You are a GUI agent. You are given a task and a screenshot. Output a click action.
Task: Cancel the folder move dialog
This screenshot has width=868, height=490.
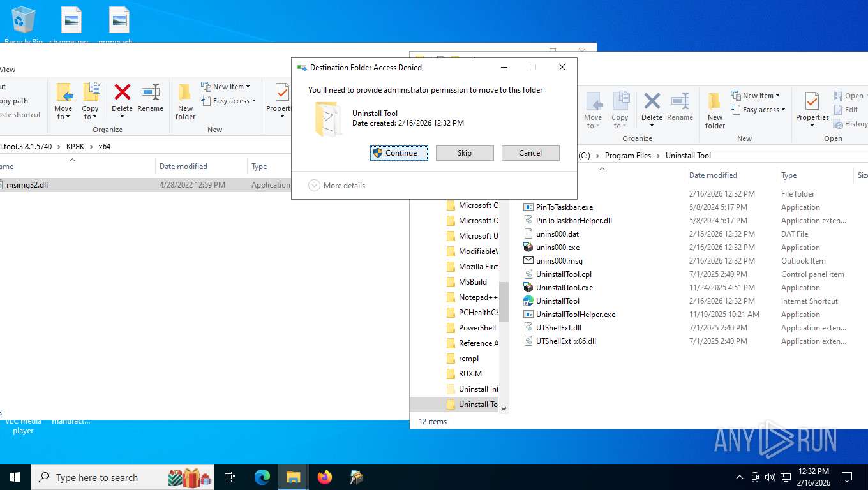click(530, 153)
